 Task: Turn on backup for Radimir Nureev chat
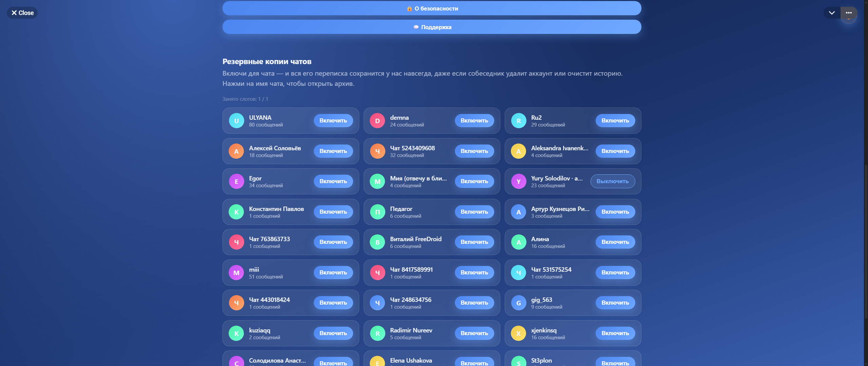click(474, 333)
